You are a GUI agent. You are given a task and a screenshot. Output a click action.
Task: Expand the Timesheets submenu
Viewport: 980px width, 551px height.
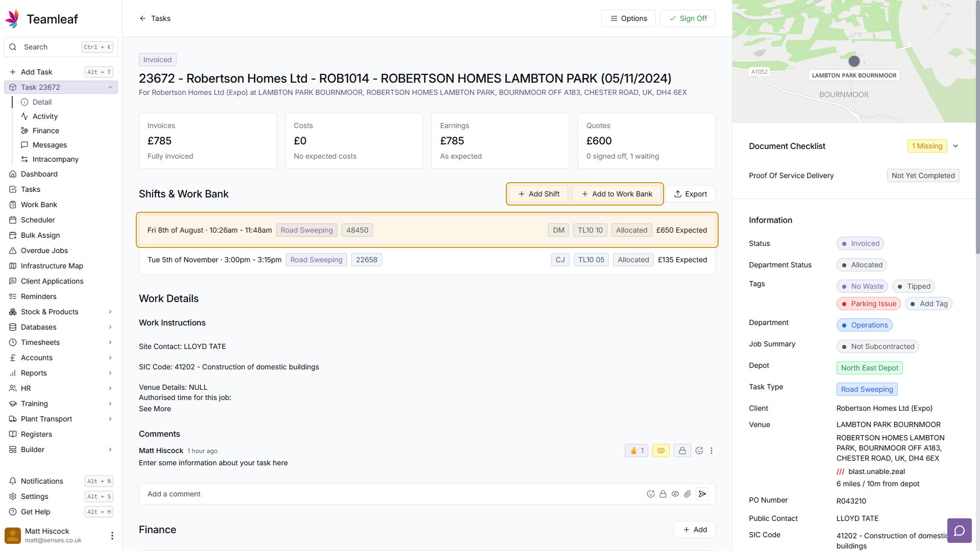click(110, 342)
